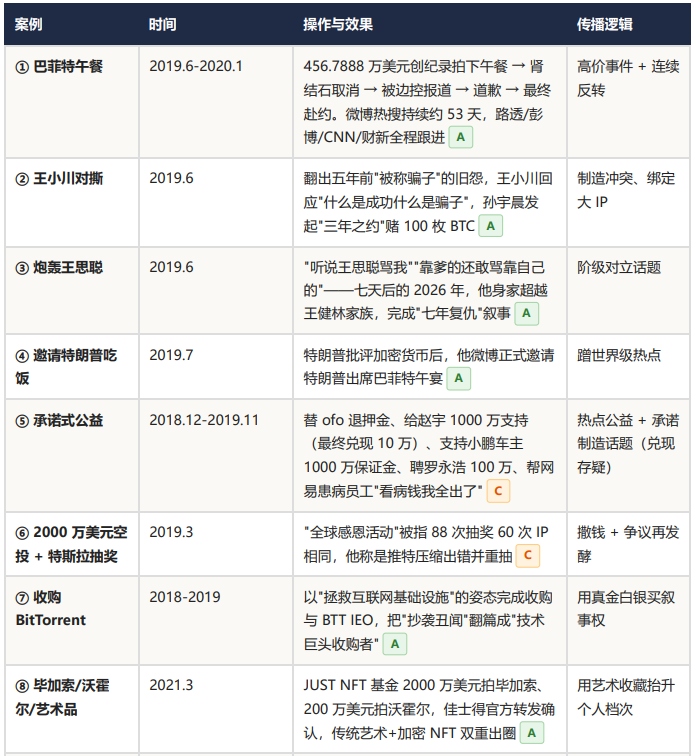695x756 pixels.
Task: Select the ① 巴菲特午餐 case cell
Action: pos(72,102)
